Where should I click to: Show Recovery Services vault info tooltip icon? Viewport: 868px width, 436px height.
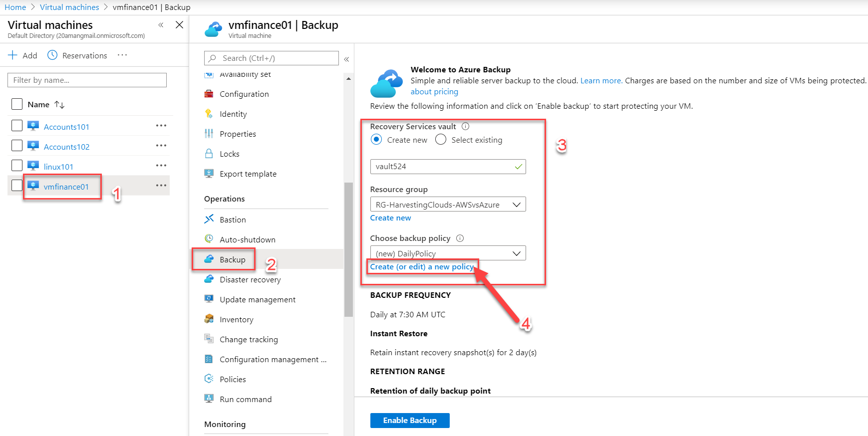[x=465, y=126]
